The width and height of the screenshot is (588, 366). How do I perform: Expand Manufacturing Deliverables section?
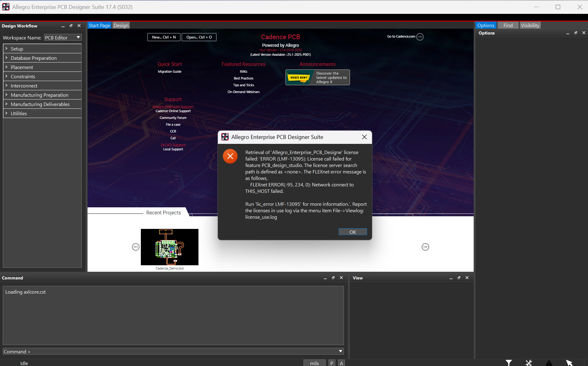pyautogui.click(x=42, y=104)
